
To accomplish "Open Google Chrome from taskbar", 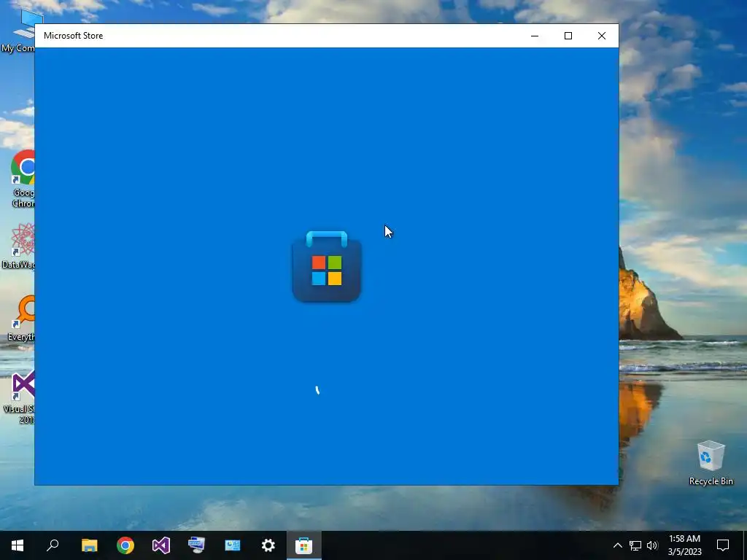I will [125, 545].
